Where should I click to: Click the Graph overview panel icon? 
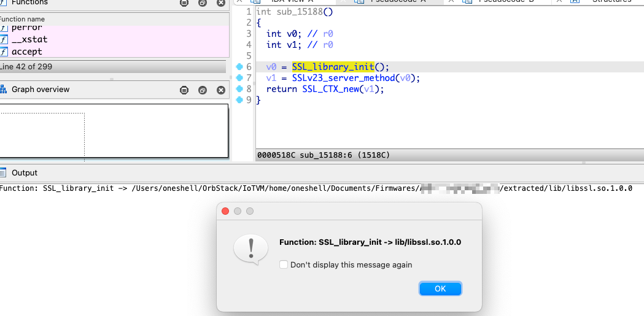pyautogui.click(x=3, y=89)
